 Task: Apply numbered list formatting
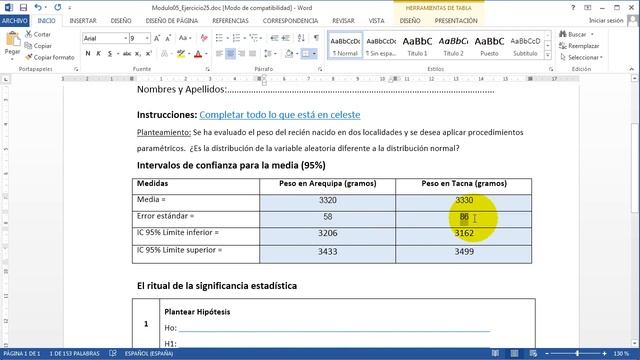click(236, 38)
